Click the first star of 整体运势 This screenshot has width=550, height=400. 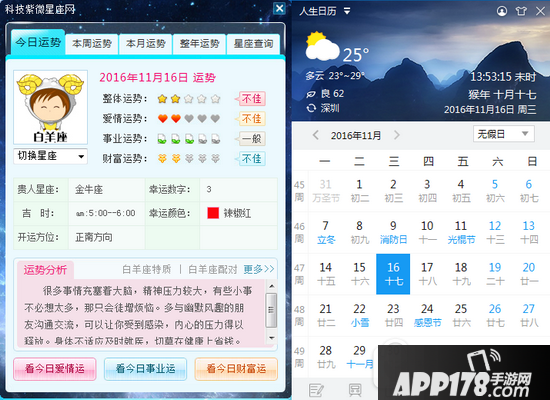coord(162,99)
